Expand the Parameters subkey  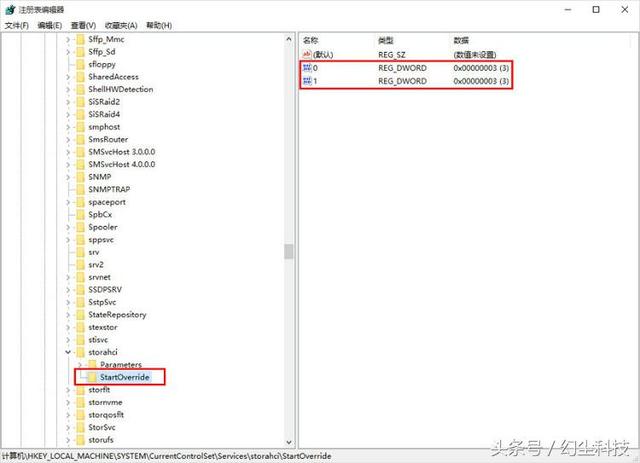pos(80,364)
